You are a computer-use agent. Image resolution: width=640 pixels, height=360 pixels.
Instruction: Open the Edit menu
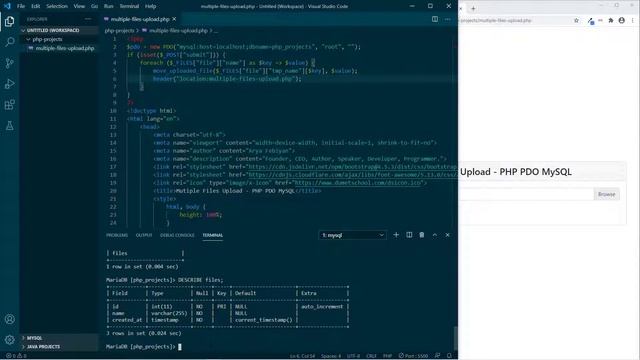(36, 6)
